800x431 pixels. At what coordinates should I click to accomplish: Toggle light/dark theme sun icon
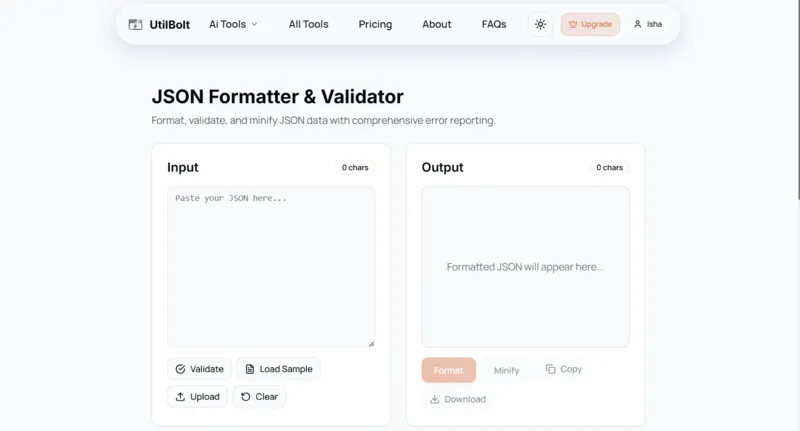click(540, 24)
